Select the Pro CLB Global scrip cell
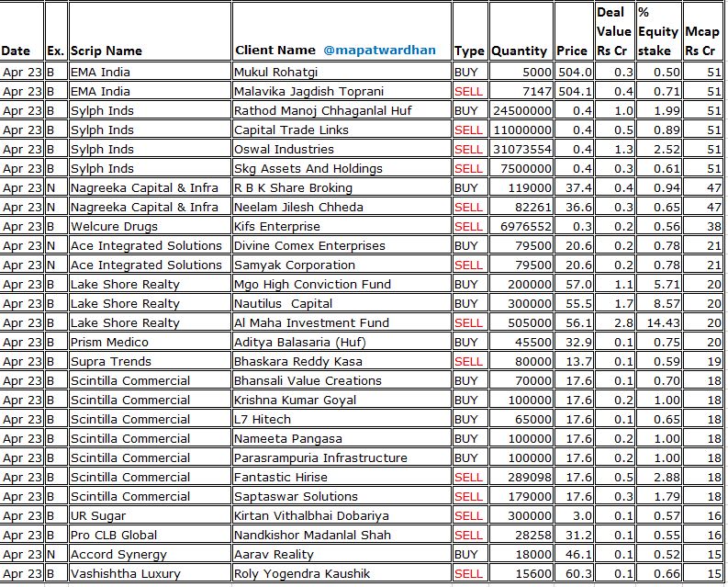Screen dimensions: 728x587 coord(150,535)
